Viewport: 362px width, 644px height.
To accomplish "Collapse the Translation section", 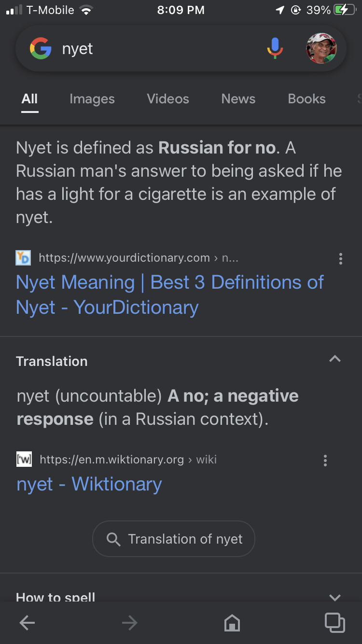I will [334, 359].
